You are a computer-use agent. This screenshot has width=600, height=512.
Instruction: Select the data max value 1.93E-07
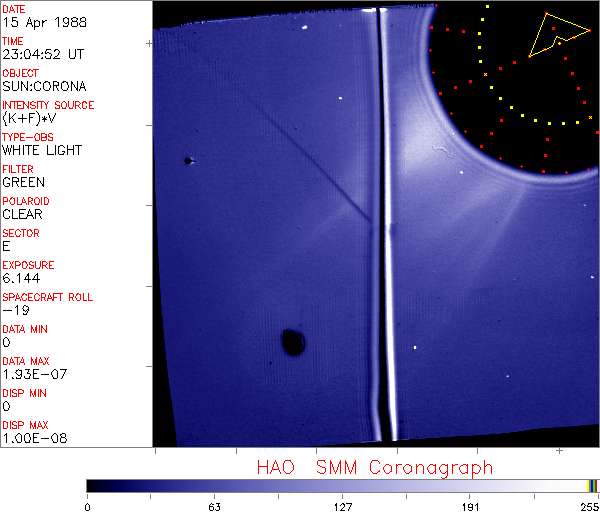point(35,374)
